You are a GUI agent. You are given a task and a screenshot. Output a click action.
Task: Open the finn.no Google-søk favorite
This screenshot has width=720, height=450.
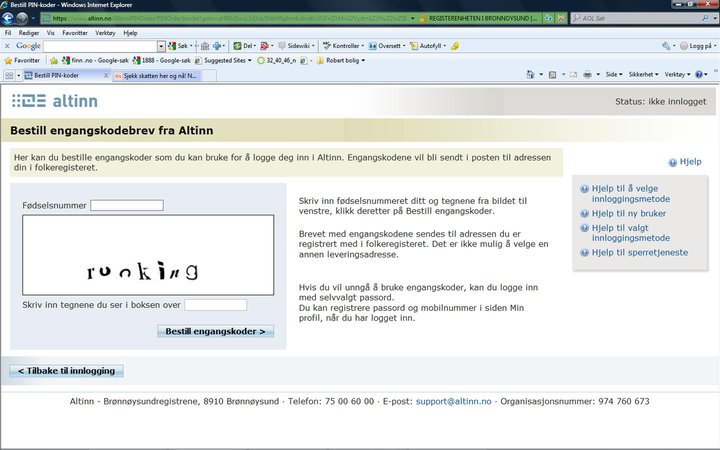click(x=96, y=60)
